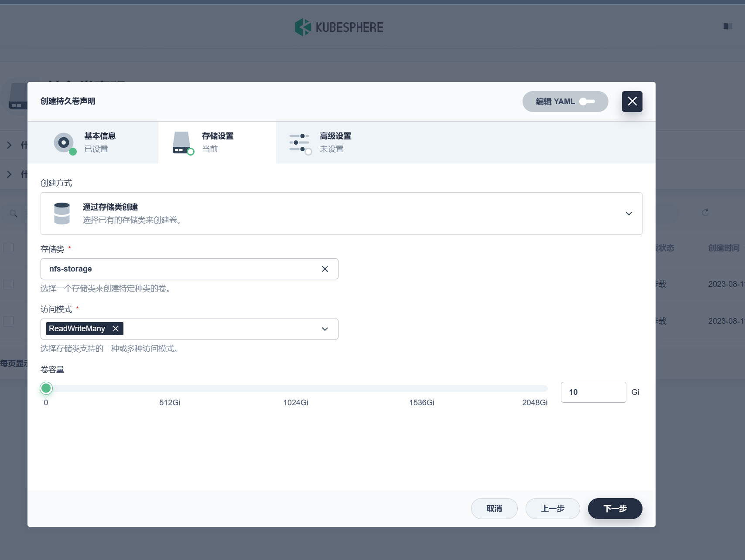Go to the 高级设置 step tab
Screen dimensions: 745x560
(335, 143)
